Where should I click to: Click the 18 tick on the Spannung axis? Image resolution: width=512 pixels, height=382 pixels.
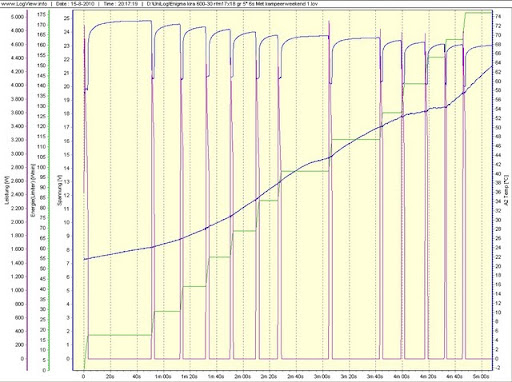click(x=66, y=114)
